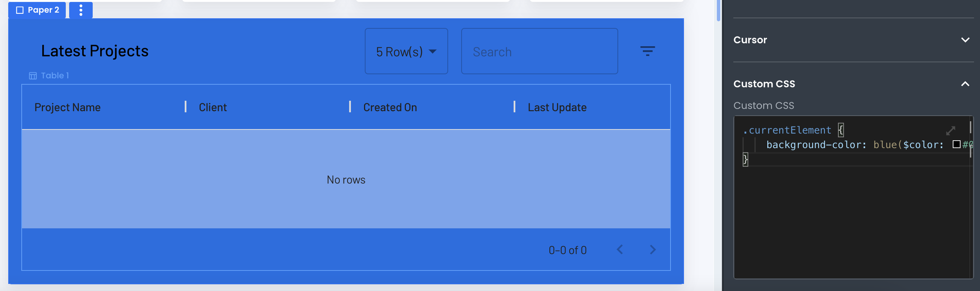Focus the Search input field
980x291 pixels.
(x=539, y=51)
